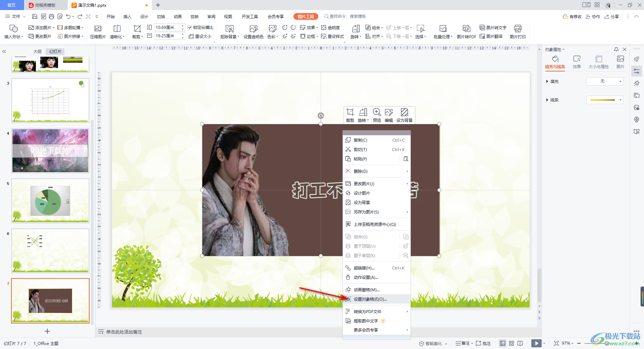644x349 pixels.
Task: Click Reset Size icon
Action: tap(200, 36)
